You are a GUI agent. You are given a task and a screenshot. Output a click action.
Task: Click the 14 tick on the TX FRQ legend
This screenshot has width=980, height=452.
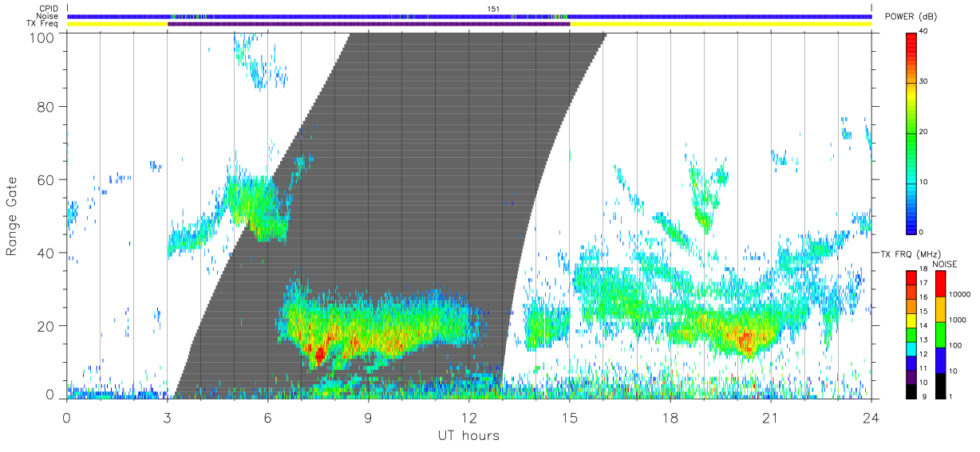[x=924, y=325]
